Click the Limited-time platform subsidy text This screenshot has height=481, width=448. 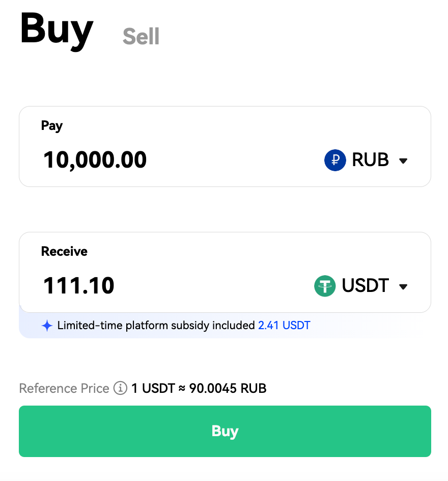click(x=156, y=325)
